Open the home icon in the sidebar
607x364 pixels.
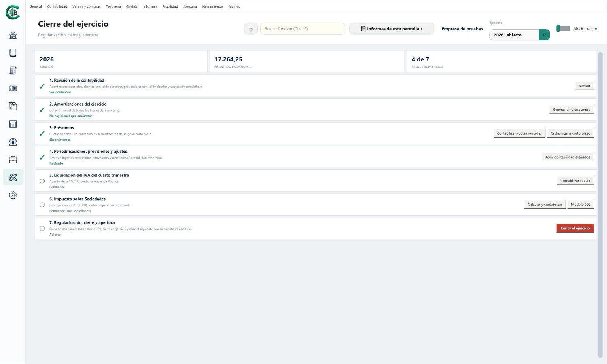[x=13, y=35]
